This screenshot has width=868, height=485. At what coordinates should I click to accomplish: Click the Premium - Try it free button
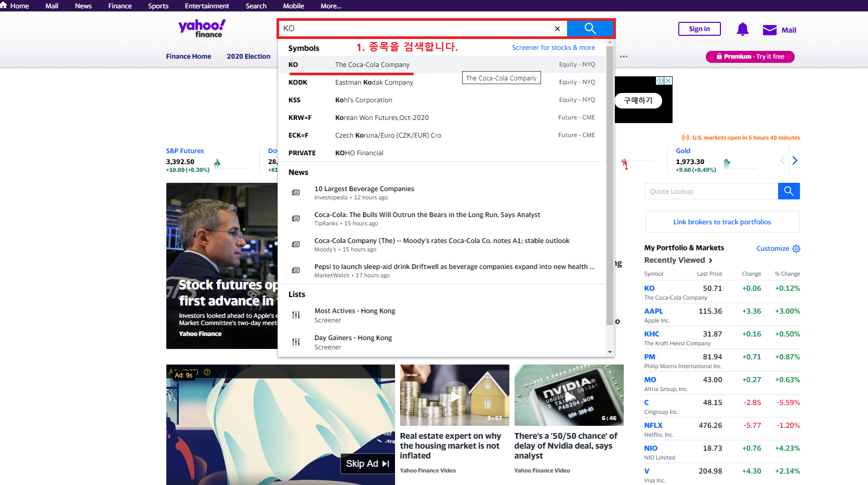750,57
